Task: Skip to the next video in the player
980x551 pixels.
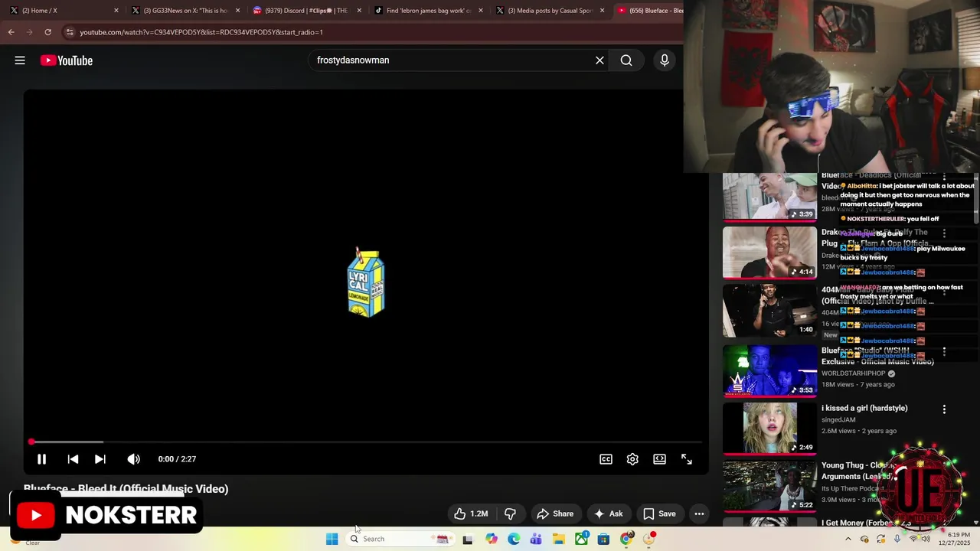Action: [100, 459]
